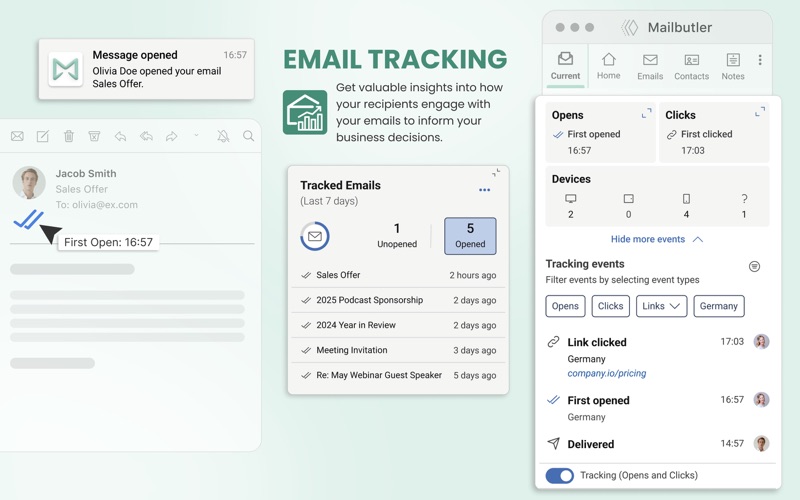Click the circular envelope progress icon
Image resolution: width=800 pixels, height=500 pixels.
(x=315, y=236)
